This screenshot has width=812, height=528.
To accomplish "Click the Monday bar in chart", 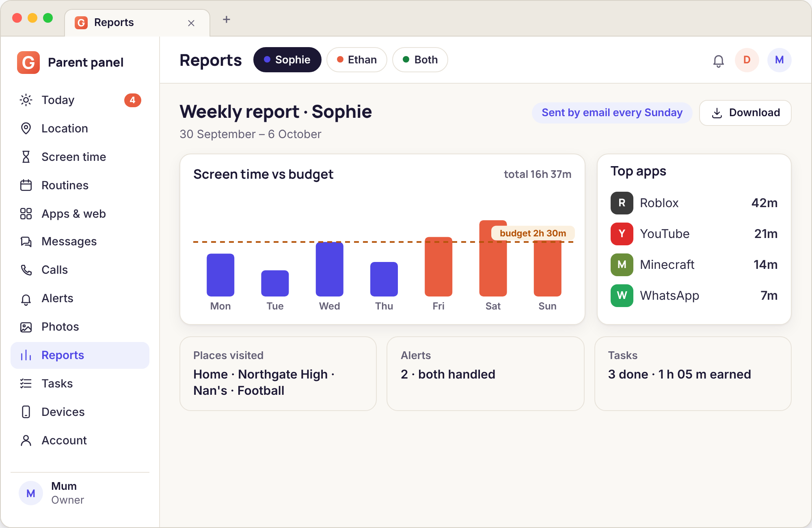I will click(x=220, y=275).
